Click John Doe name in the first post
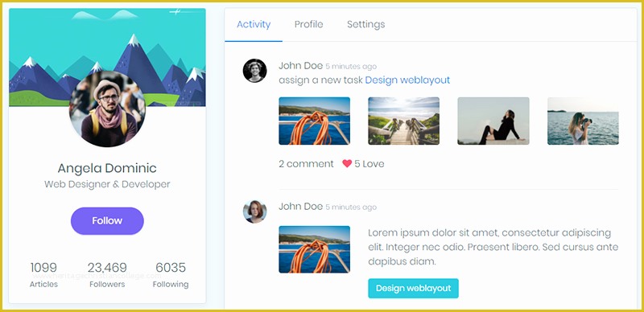Viewport: 644px width, 312px height. (300, 66)
